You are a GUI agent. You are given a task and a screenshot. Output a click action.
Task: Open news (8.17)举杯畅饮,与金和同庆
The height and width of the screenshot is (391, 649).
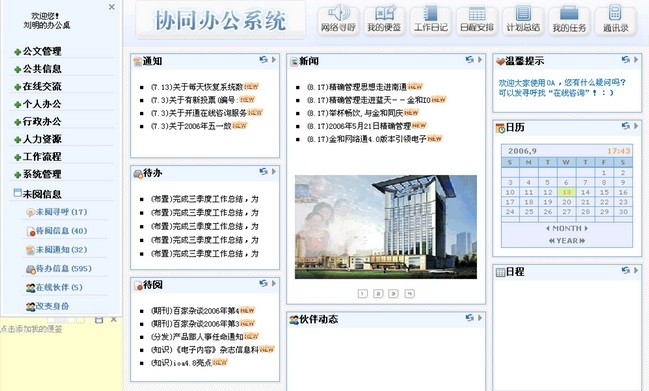(x=355, y=113)
